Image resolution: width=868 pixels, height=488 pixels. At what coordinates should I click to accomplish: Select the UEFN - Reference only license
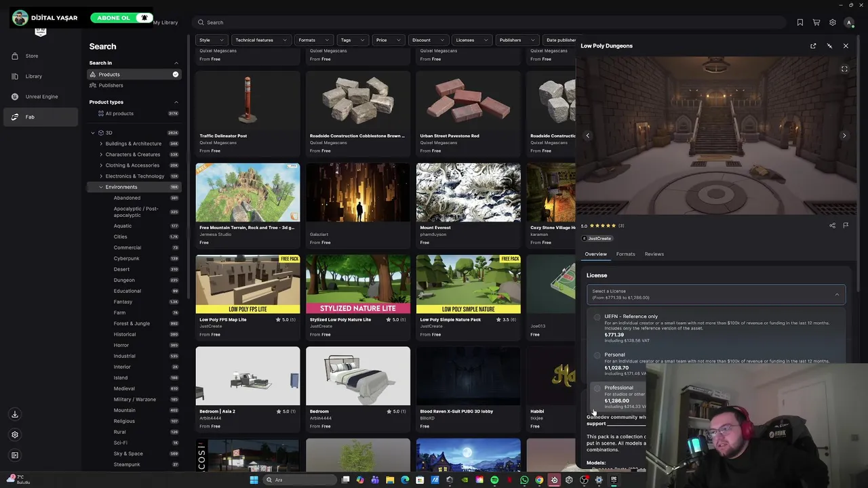tap(715, 329)
